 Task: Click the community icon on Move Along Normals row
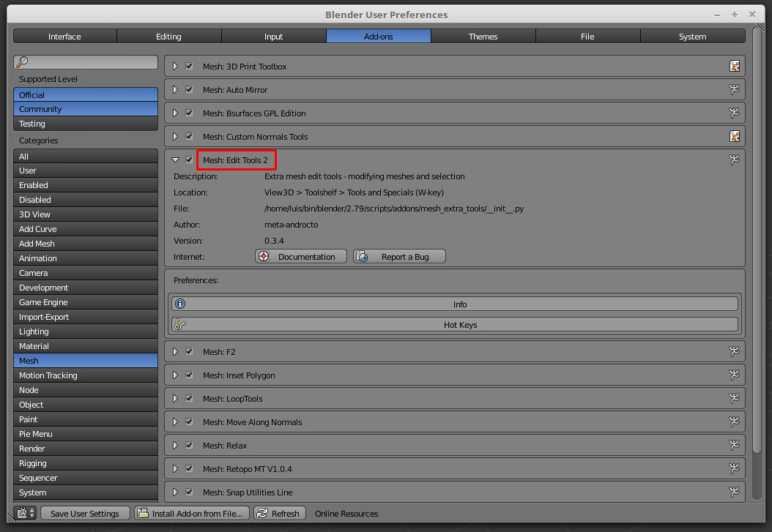pos(734,422)
